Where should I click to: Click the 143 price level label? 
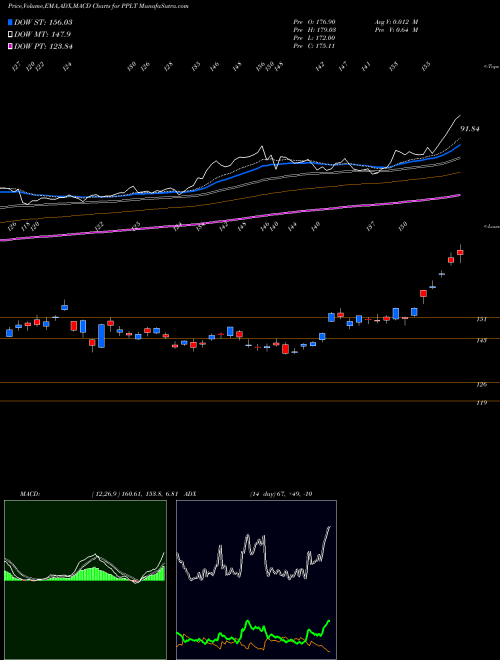pos(481,340)
